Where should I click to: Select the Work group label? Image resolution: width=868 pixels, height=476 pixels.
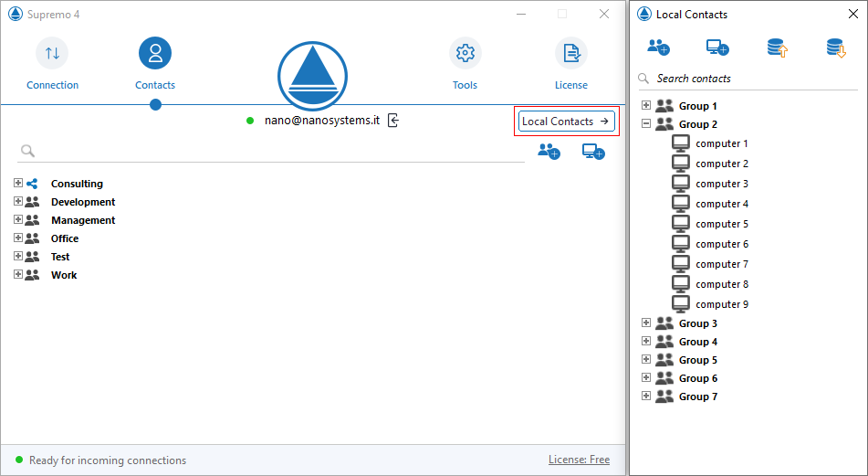[64, 275]
